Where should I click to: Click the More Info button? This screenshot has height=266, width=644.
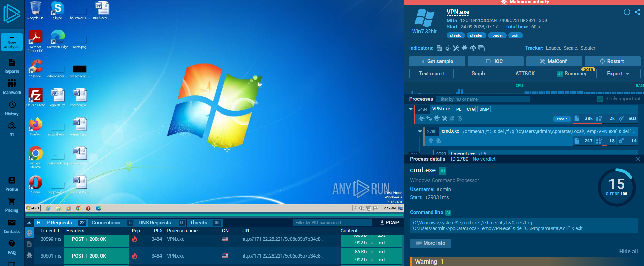pos(430,243)
